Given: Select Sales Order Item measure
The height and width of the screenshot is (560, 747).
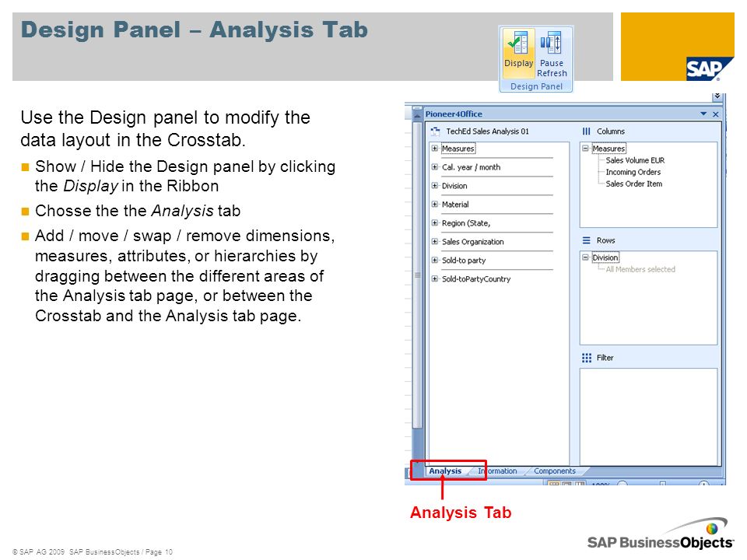Looking at the screenshot, I should click(633, 184).
